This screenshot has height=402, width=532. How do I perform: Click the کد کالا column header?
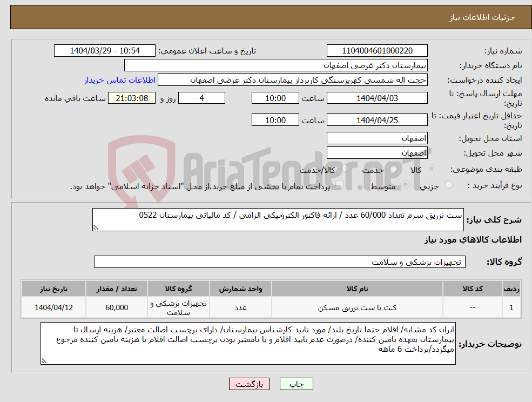473,289
